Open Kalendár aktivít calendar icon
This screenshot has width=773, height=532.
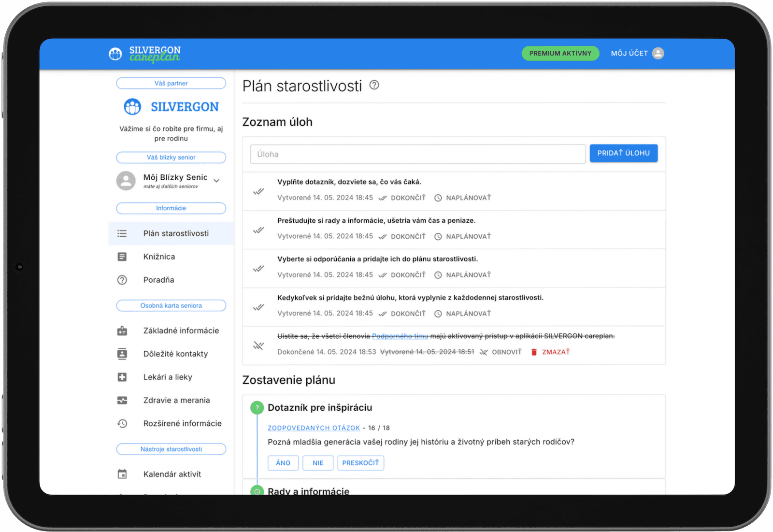click(x=122, y=474)
